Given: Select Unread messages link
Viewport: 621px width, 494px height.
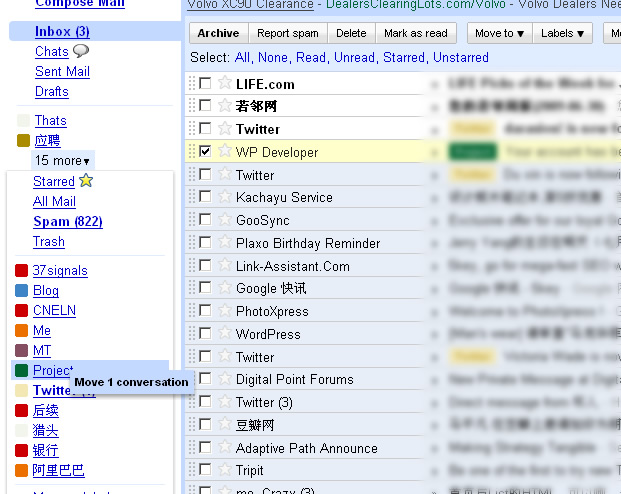Looking at the screenshot, I should point(355,58).
